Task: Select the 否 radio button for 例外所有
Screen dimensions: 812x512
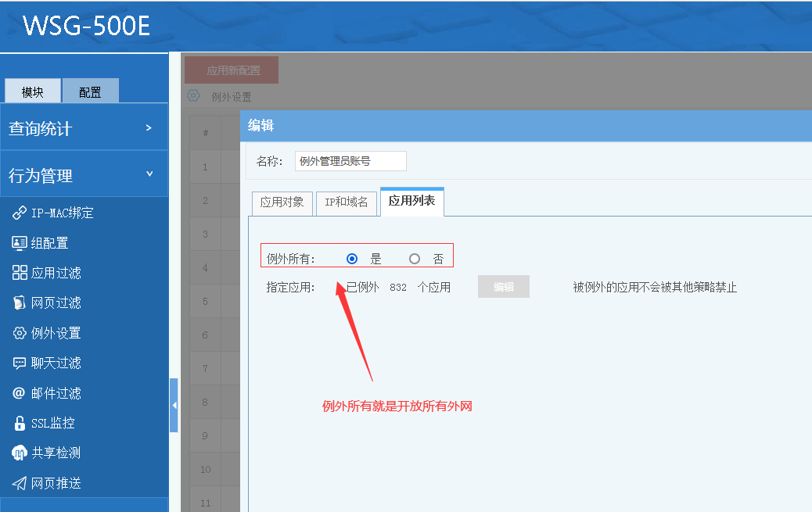Action: coord(415,259)
